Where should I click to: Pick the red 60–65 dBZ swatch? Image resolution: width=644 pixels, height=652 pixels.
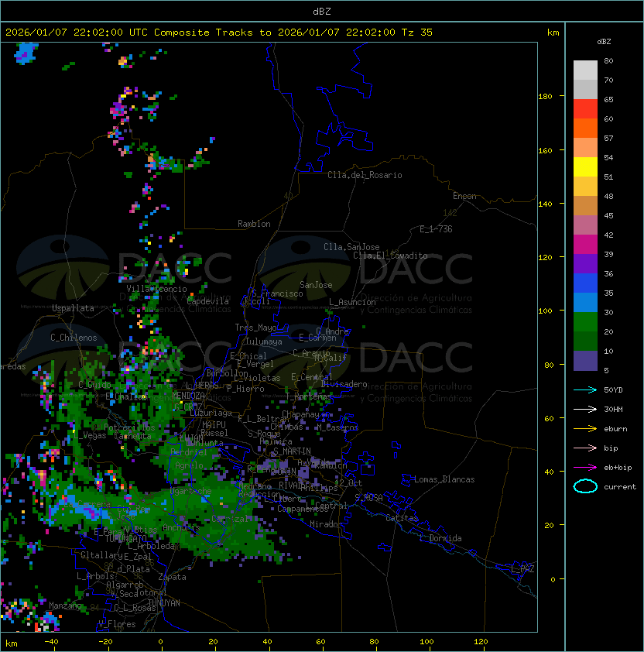click(585, 109)
